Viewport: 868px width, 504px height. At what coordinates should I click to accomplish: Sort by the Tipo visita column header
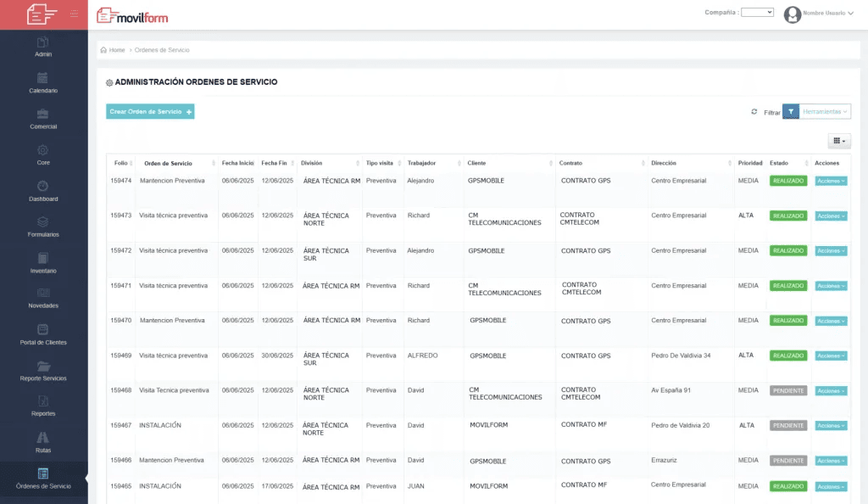click(x=382, y=163)
